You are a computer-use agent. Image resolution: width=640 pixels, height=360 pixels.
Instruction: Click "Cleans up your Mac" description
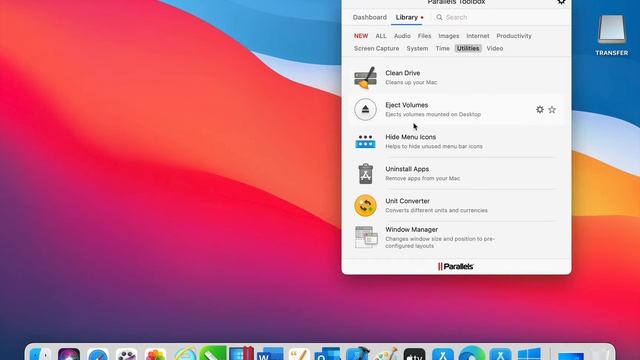[x=411, y=82]
